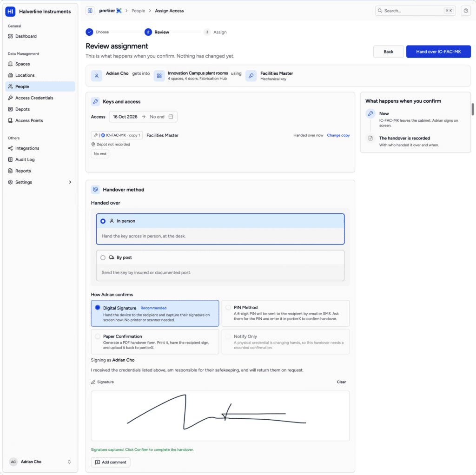The image size is (476, 475).
Task: Select the By post handover radio
Action: pyautogui.click(x=103, y=257)
